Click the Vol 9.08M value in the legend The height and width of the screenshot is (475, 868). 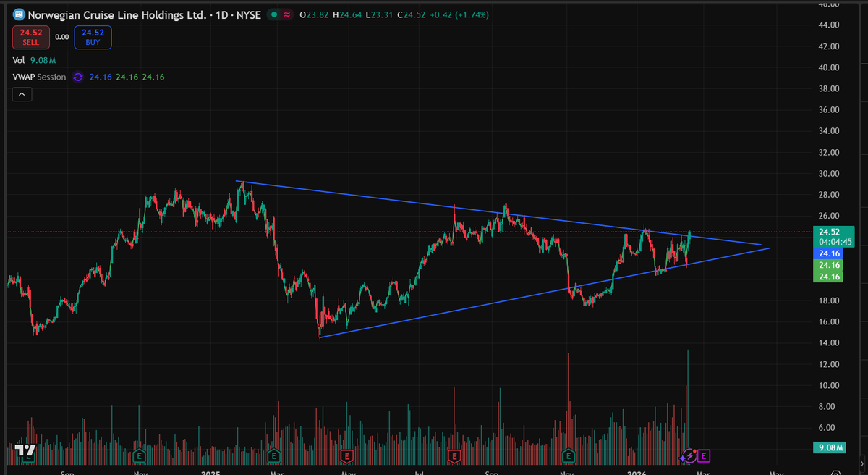[x=43, y=61]
